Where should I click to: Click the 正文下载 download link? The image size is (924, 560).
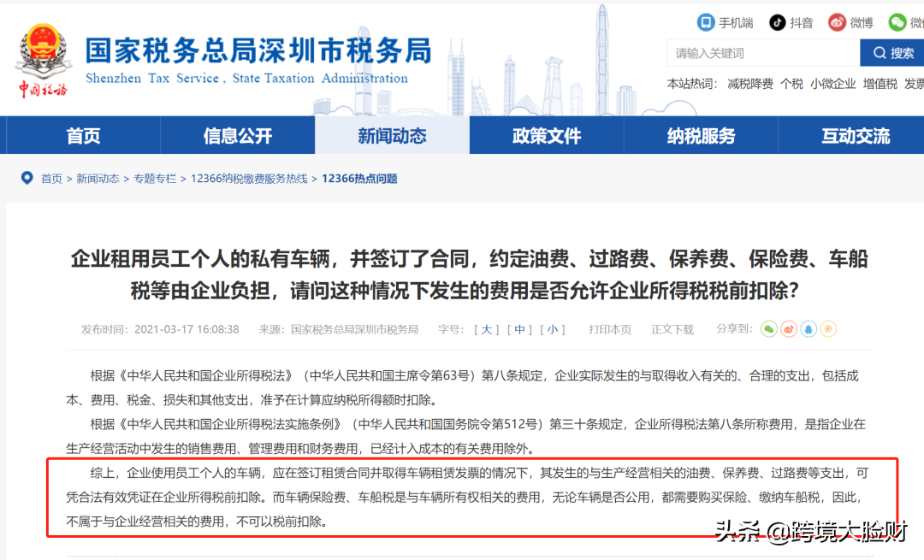(672, 328)
